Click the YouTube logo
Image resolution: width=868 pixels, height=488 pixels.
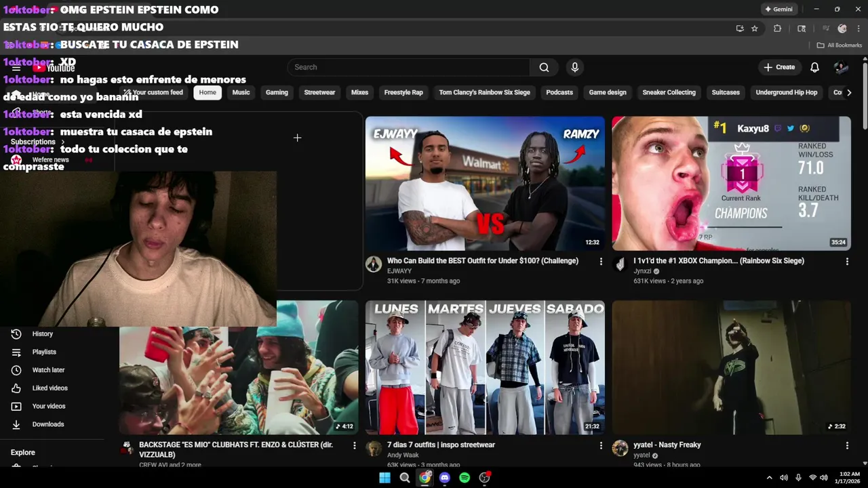click(54, 68)
